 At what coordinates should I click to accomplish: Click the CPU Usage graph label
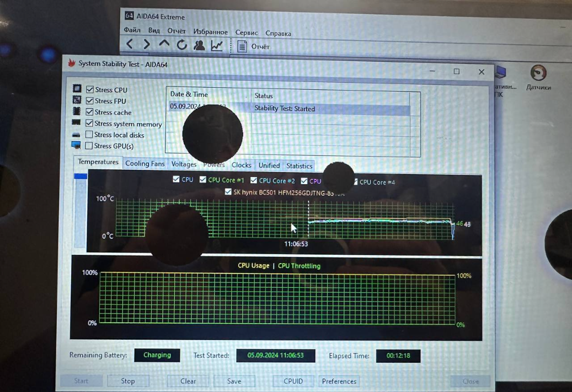coord(254,265)
